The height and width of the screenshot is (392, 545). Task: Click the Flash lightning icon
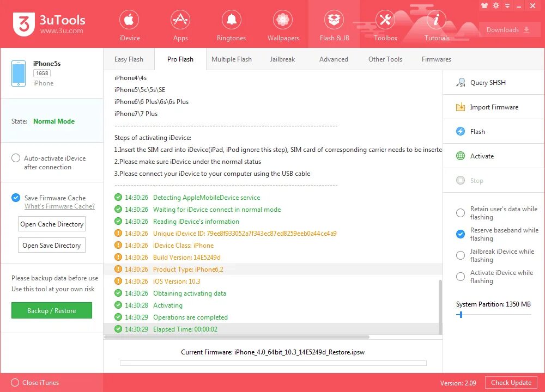pyautogui.click(x=461, y=131)
